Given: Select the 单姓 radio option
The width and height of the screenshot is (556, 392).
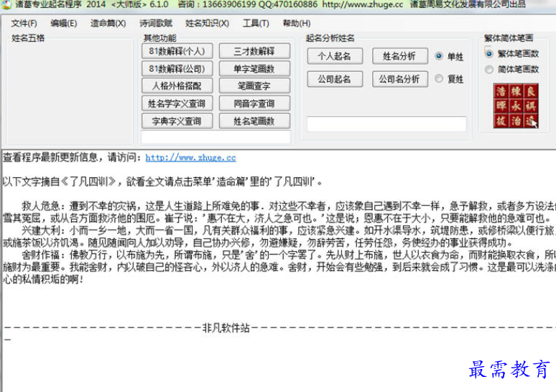Looking at the screenshot, I should 449,56.
